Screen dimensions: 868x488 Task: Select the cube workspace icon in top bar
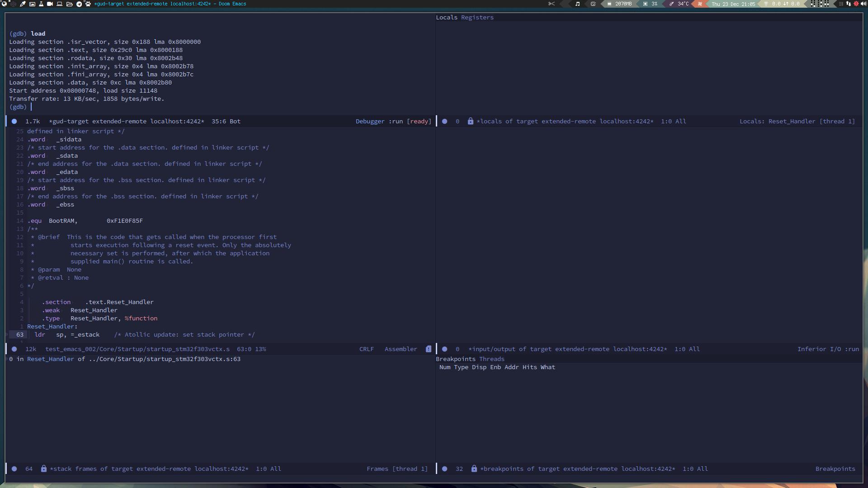coord(13,4)
